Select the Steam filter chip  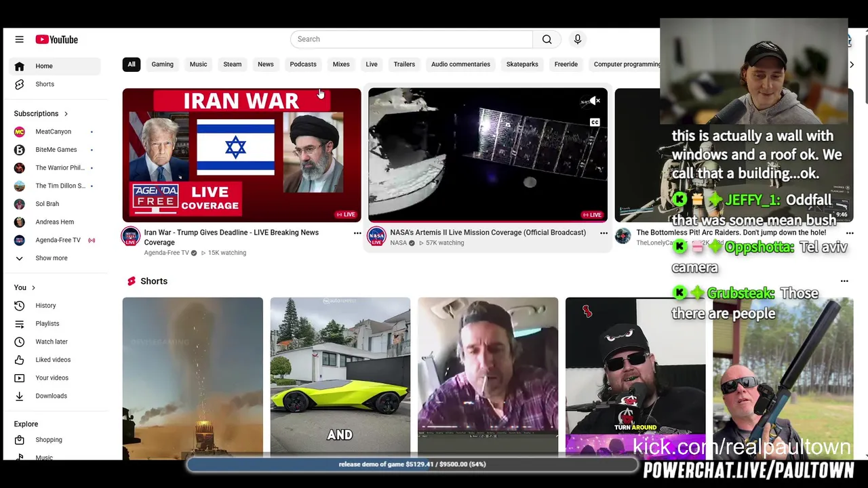click(x=233, y=64)
